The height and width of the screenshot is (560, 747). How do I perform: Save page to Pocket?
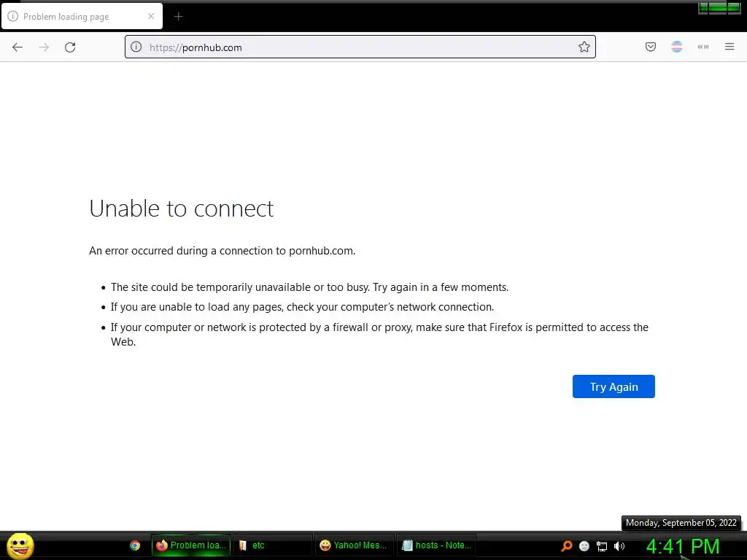click(650, 47)
